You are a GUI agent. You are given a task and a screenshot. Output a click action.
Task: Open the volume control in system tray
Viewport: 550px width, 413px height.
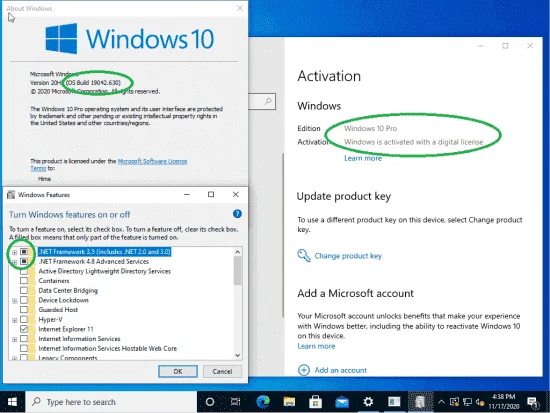coord(480,402)
